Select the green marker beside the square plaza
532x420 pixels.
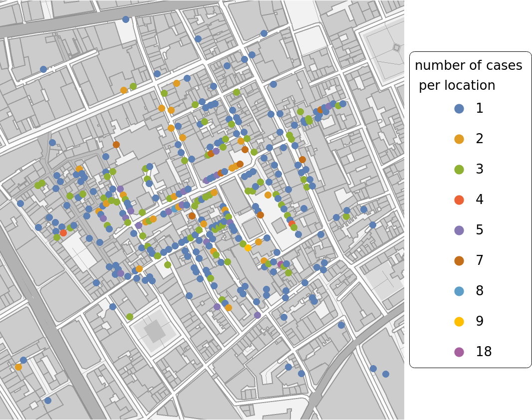coord(130,317)
